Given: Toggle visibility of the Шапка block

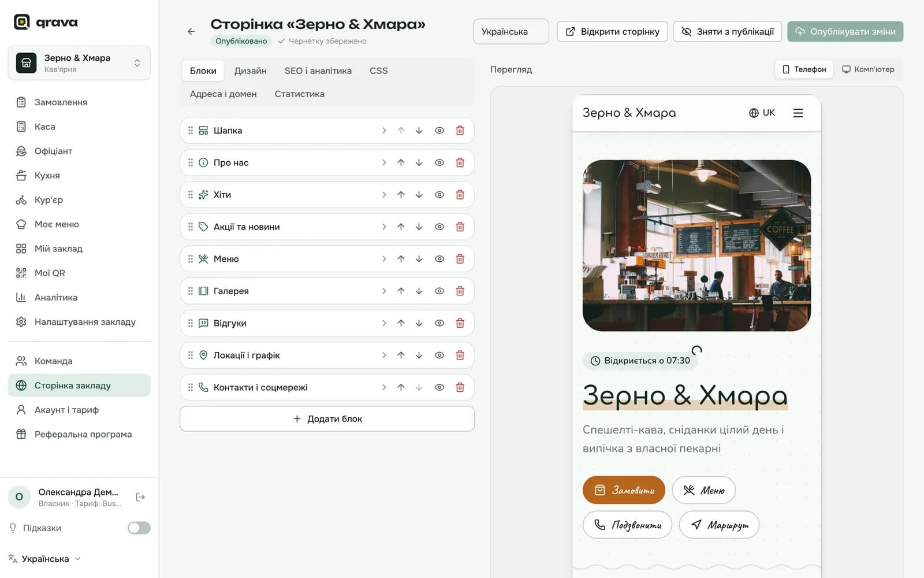Looking at the screenshot, I should click(439, 131).
